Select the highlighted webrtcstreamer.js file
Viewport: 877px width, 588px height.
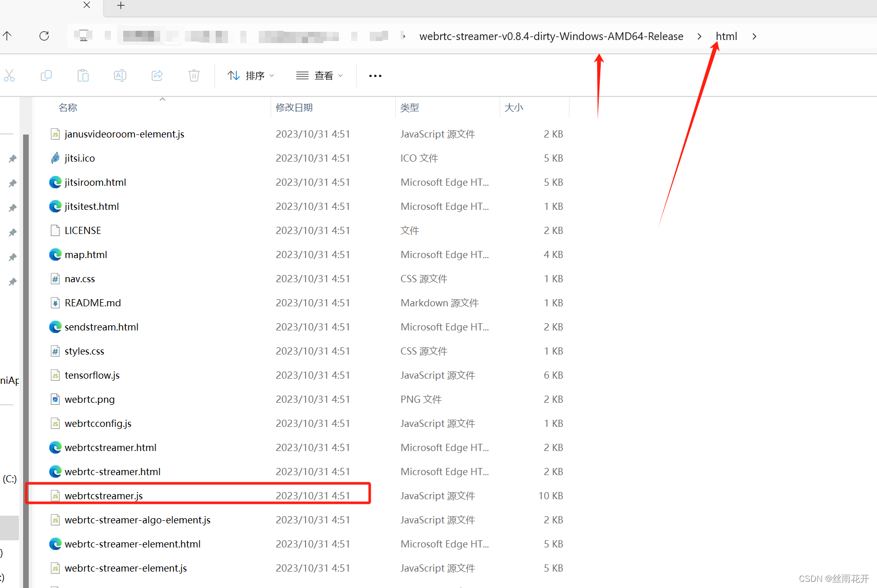tap(103, 495)
